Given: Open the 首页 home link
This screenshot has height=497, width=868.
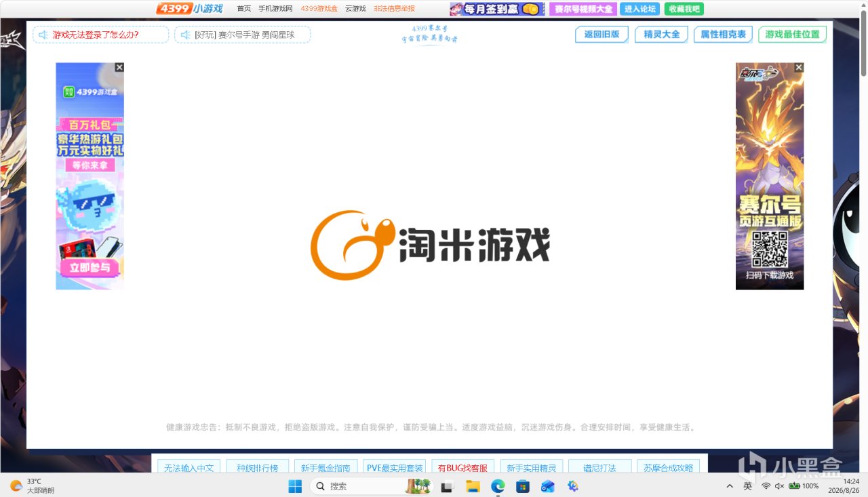Looking at the screenshot, I should click(244, 9).
